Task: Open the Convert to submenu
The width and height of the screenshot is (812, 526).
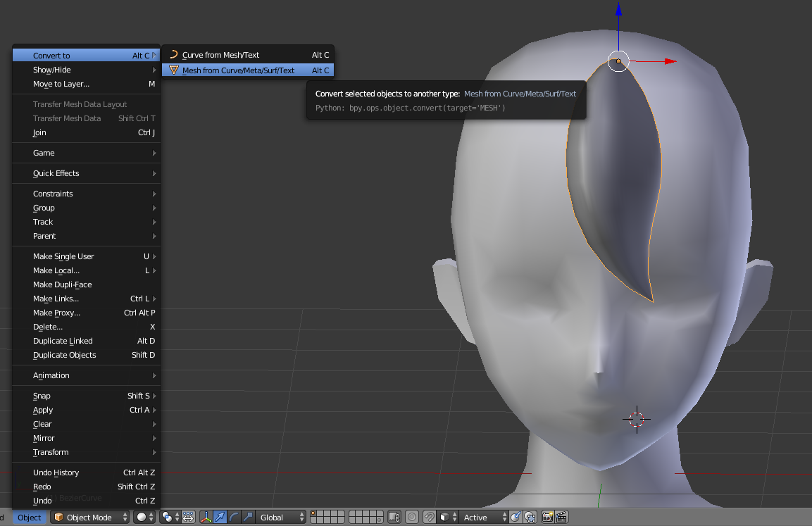Action: pos(86,56)
